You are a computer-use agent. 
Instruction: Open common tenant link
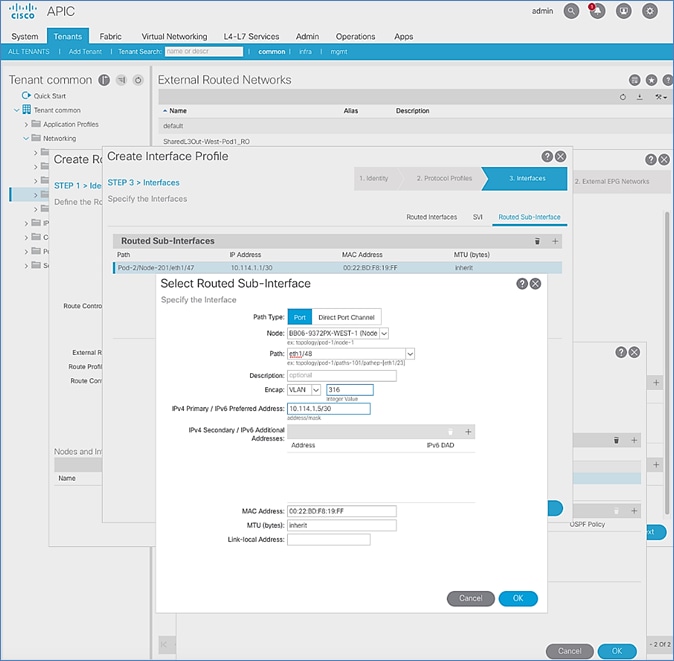pos(272,52)
